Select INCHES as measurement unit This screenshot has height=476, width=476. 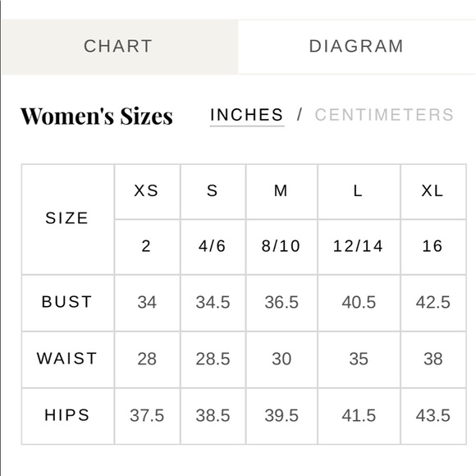coord(247,115)
